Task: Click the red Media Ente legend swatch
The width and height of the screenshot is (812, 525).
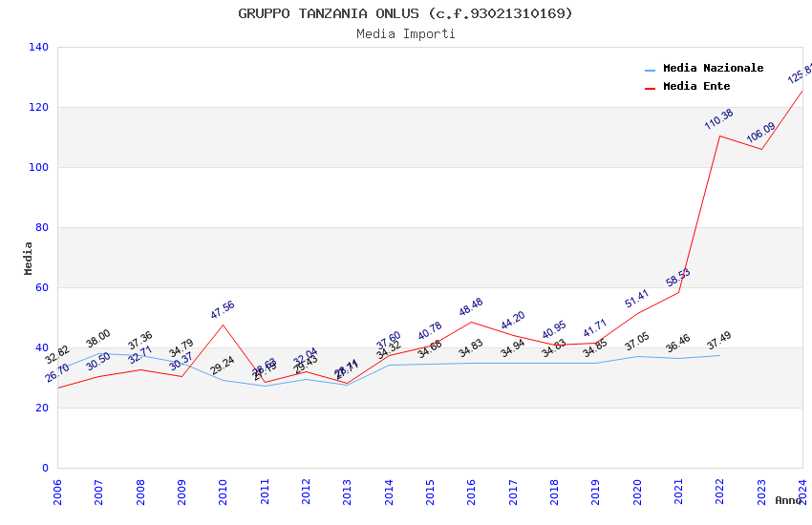Action: coord(650,89)
